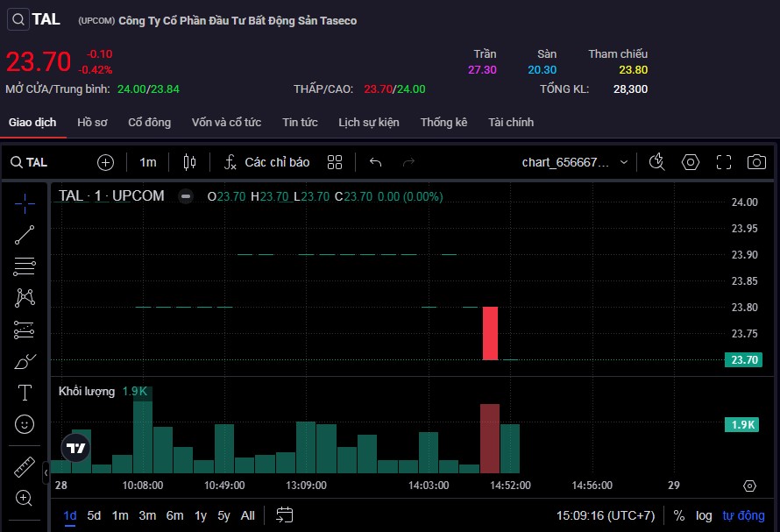Enter fullscreen chart mode
The height and width of the screenshot is (532, 780).
pyautogui.click(x=723, y=162)
